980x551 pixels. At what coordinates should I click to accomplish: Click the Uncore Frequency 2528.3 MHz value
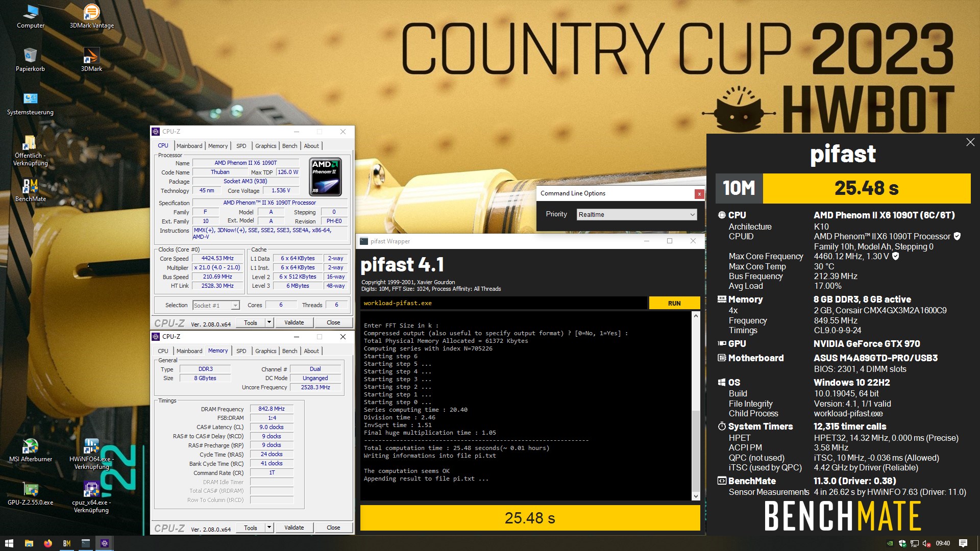pyautogui.click(x=315, y=388)
